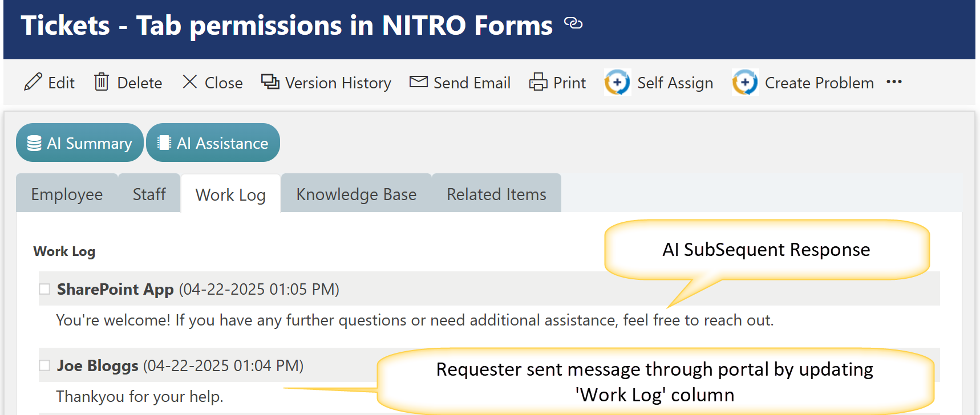Click the Send Email envelope icon
This screenshot has height=415, width=980.
click(418, 82)
